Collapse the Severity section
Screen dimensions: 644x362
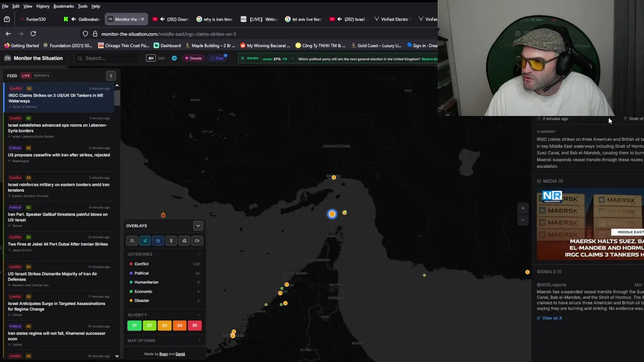click(x=164, y=315)
